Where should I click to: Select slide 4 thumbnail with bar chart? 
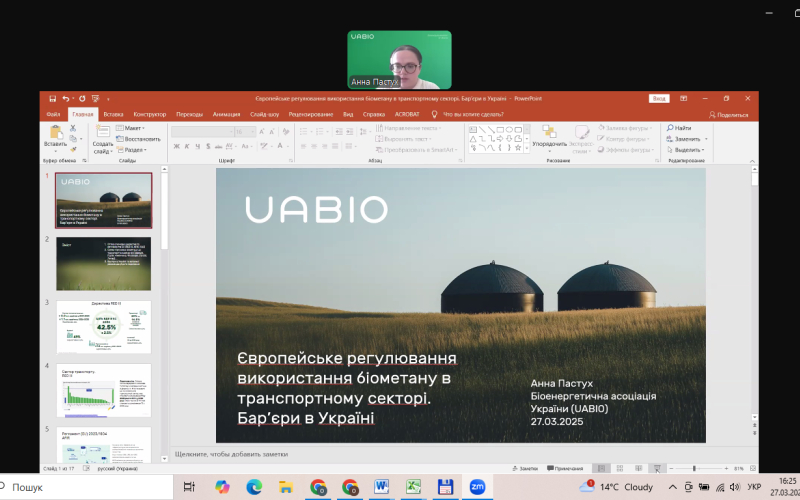(x=104, y=390)
